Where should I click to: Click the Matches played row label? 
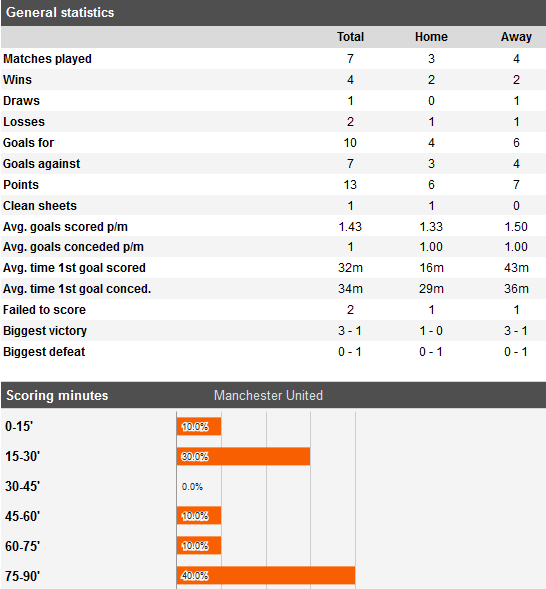(47, 59)
